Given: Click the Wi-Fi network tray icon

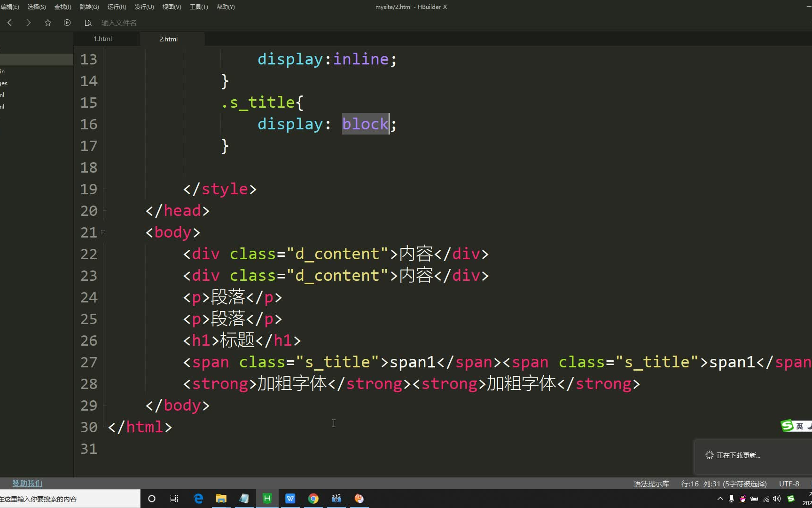Looking at the screenshot, I should pyautogui.click(x=766, y=499).
